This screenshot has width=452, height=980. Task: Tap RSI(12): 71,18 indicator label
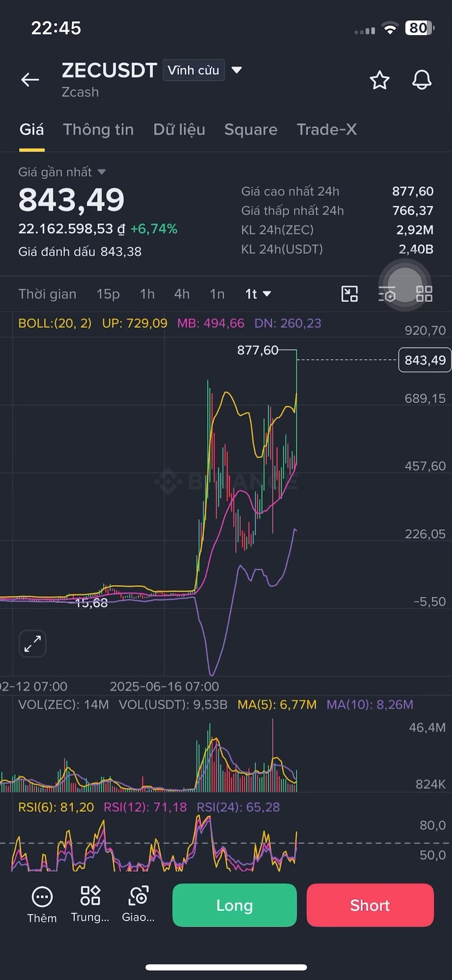[x=145, y=807]
